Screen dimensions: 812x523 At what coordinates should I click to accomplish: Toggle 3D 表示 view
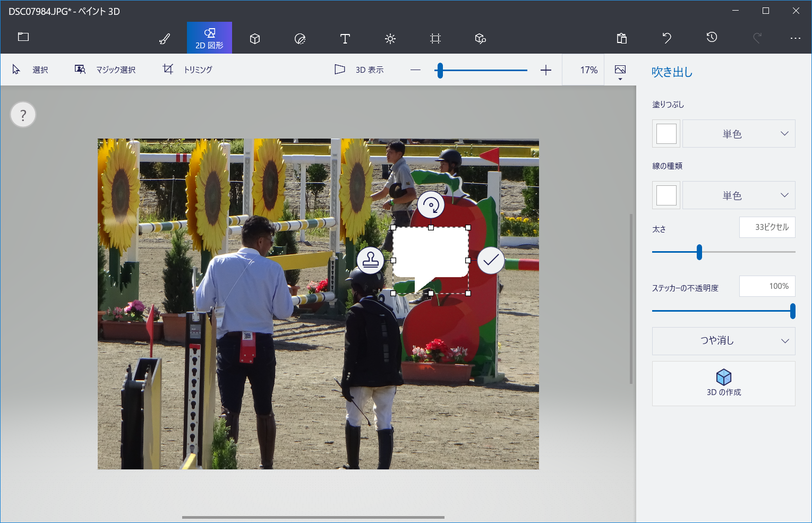(360, 70)
